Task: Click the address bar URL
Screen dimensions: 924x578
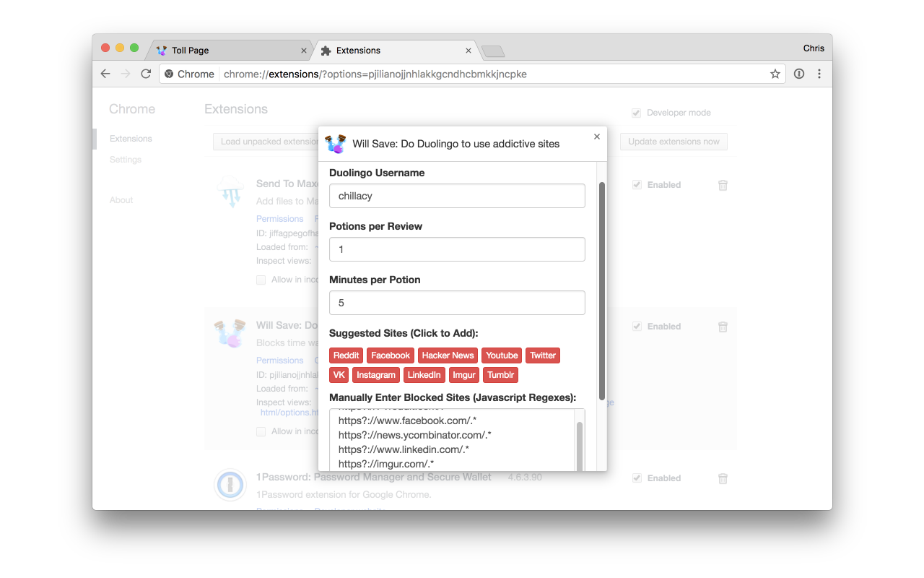Action: pos(375,74)
